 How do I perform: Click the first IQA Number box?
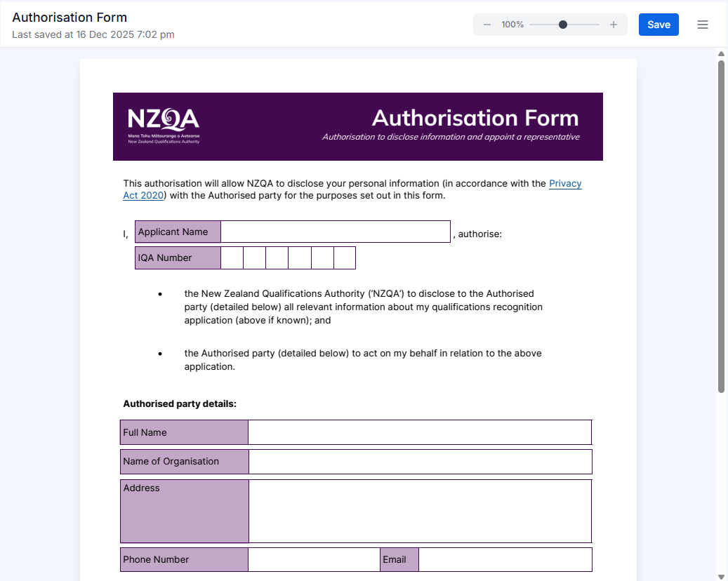232,258
